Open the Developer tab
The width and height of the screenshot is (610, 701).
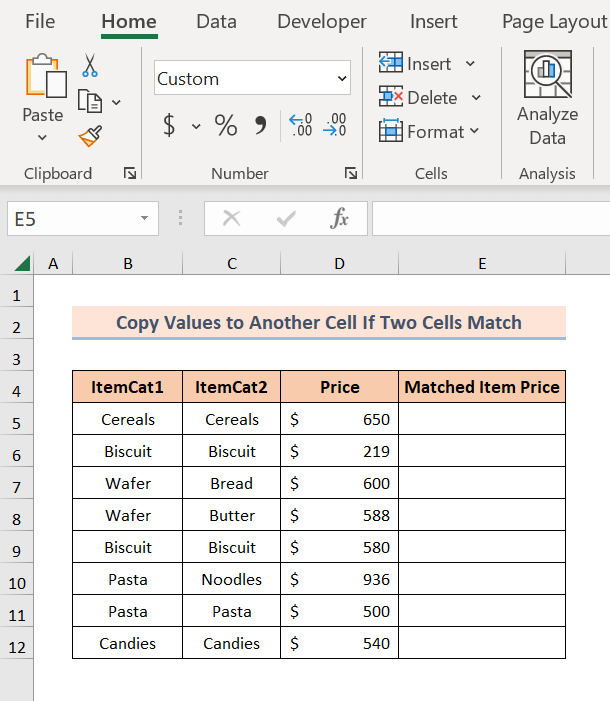[x=322, y=21]
